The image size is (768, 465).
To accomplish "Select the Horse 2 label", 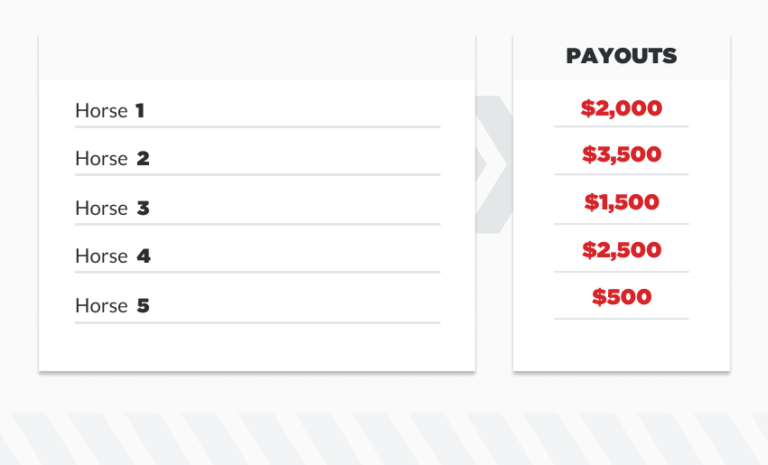I will coord(112,158).
